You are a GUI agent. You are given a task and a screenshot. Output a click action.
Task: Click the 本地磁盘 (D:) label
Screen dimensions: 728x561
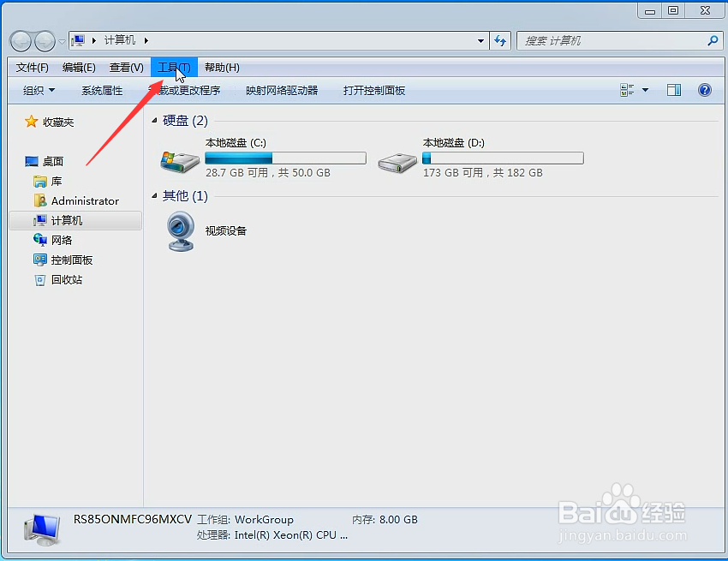pyautogui.click(x=454, y=143)
